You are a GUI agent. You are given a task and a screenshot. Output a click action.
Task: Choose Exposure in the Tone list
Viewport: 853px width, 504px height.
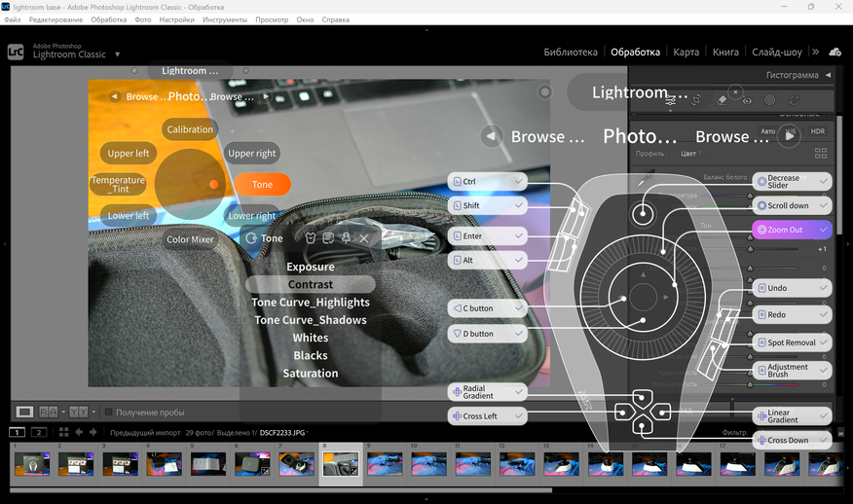[311, 267]
